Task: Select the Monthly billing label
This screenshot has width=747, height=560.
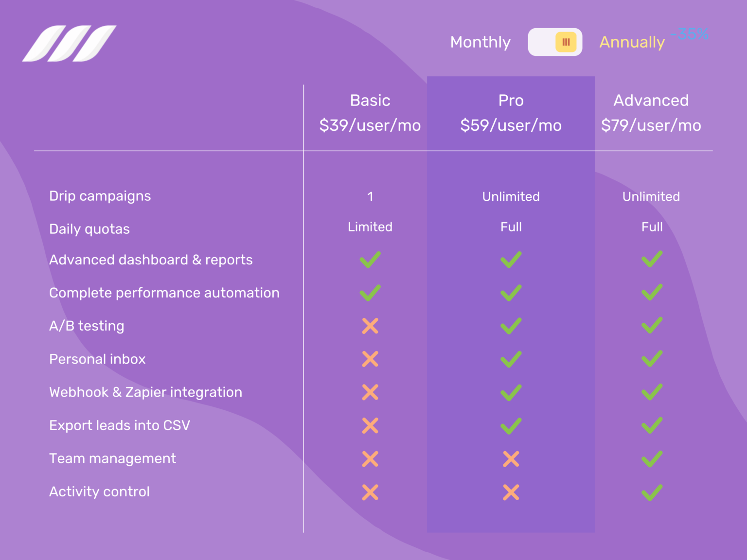Action: [x=480, y=42]
